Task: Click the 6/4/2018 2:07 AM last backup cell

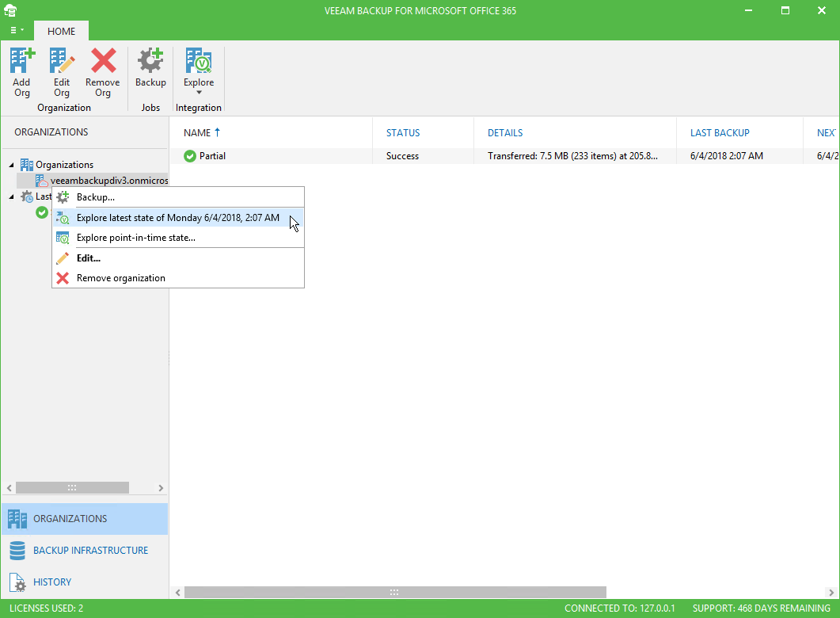Action: [727, 156]
